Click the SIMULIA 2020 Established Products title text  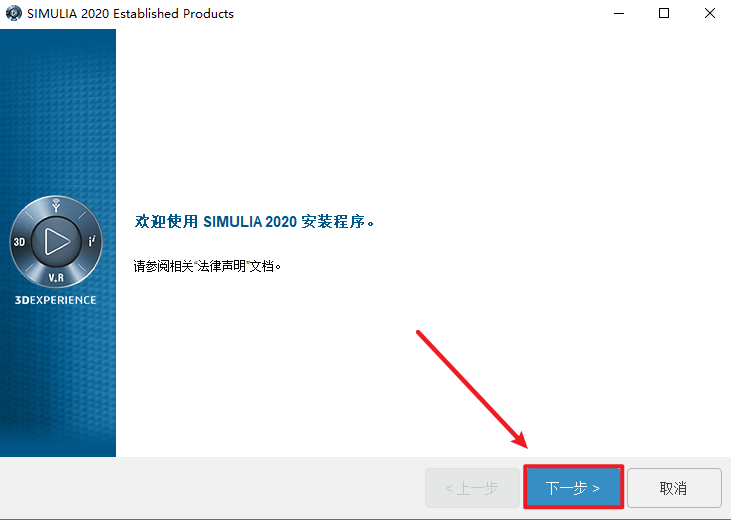(130, 14)
